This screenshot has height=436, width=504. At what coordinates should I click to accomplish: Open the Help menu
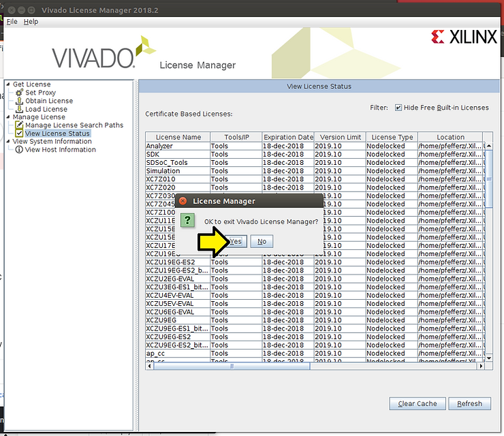[x=31, y=22]
